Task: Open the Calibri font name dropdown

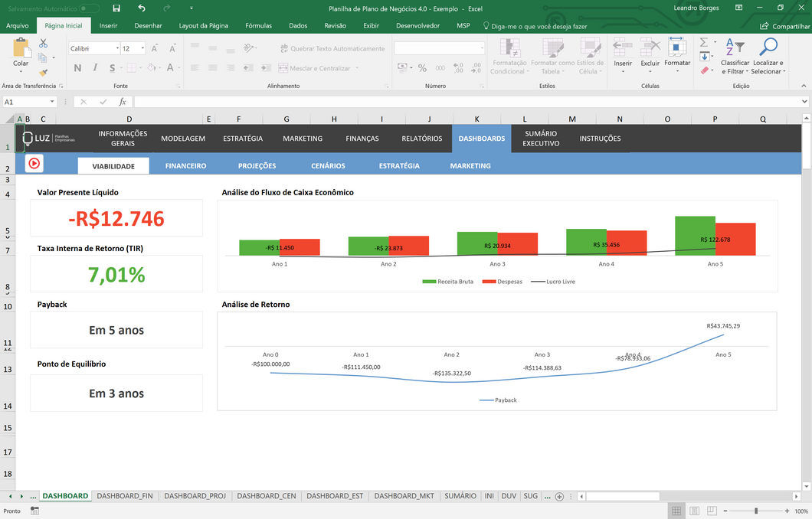Action: point(116,48)
